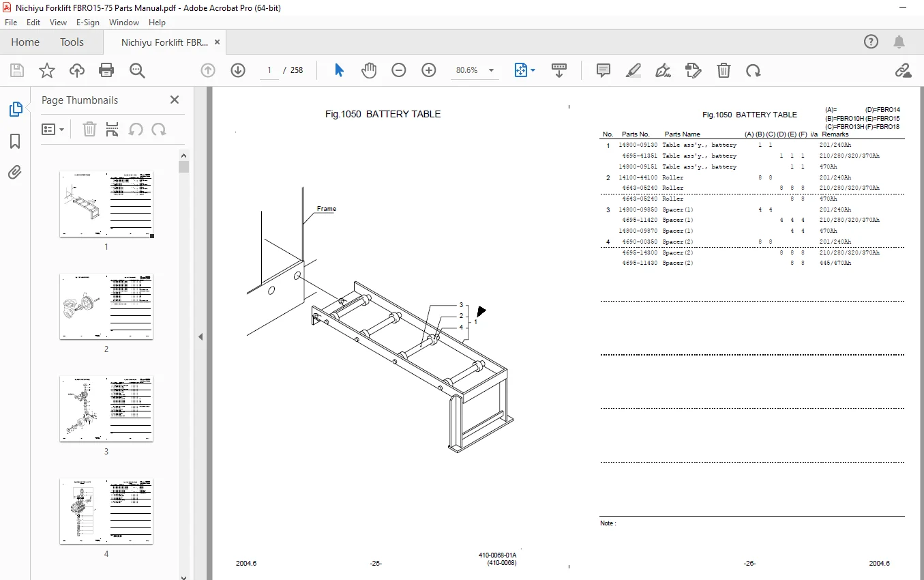This screenshot has height=580, width=924.
Task: Close the Page Thumbnails panel
Action: [175, 100]
